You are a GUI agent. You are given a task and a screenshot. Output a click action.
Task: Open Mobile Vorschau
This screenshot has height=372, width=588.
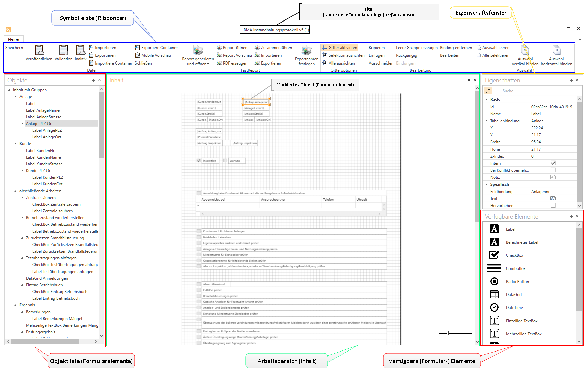click(153, 55)
